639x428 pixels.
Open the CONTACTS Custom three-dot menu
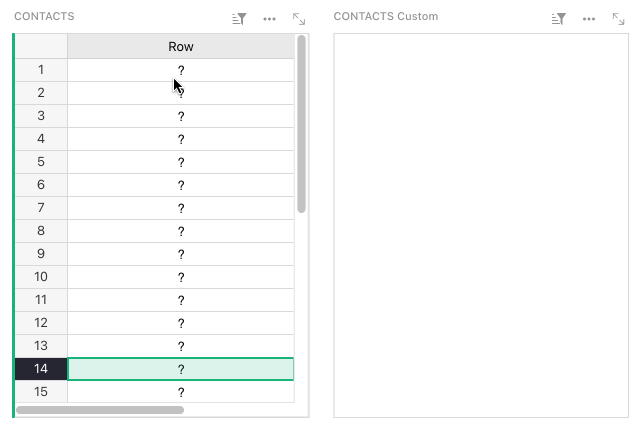click(x=589, y=18)
